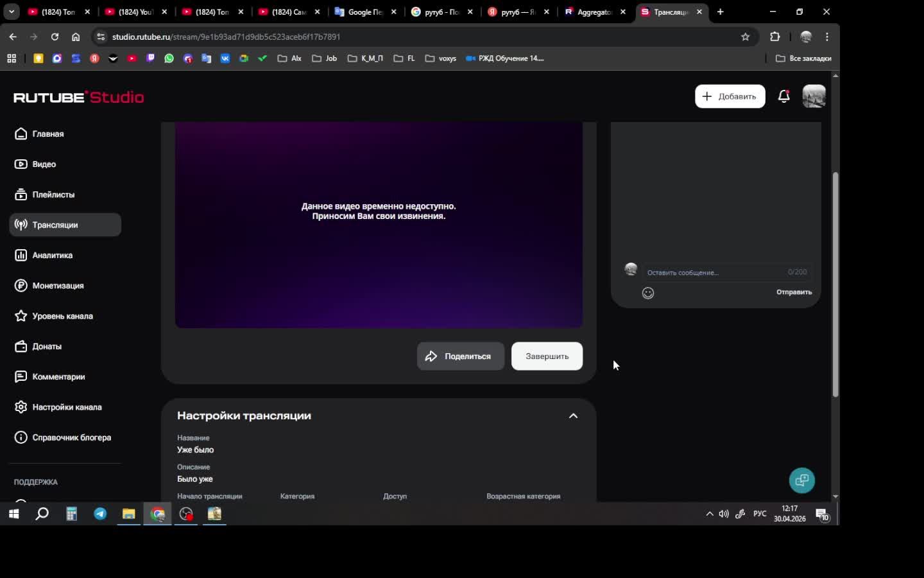Open the Chrome profile avatar
This screenshot has height=578, width=924.
click(x=806, y=37)
